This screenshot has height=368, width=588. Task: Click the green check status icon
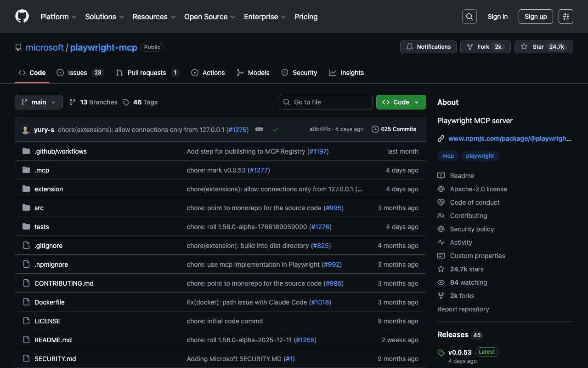pos(276,129)
